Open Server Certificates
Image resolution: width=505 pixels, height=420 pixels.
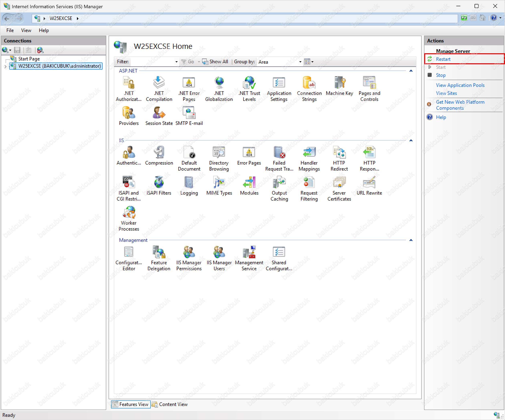[x=339, y=188]
